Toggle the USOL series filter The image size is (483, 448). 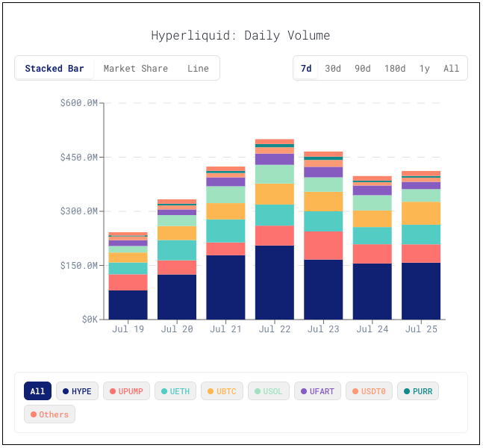268,391
